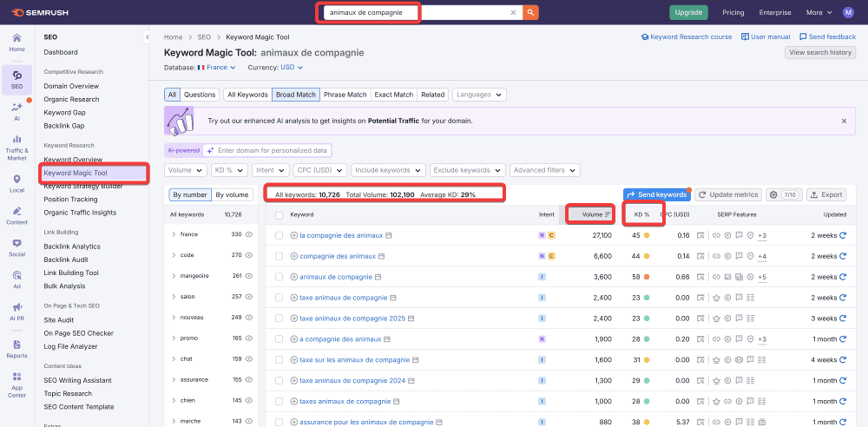Check the select-all checkbox in table header
The image size is (868, 427).
(279, 214)
